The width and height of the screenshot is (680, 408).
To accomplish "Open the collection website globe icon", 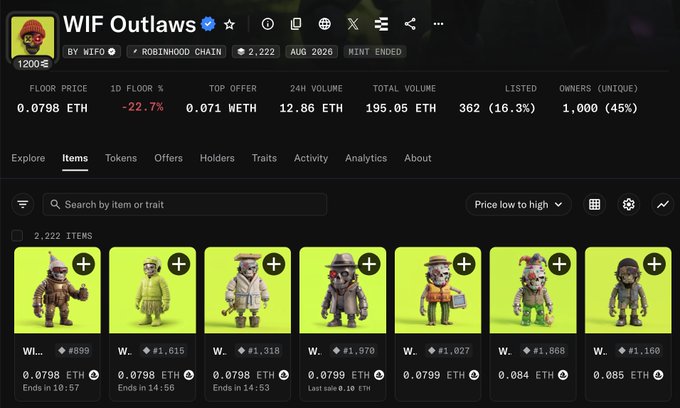I will tap(324, 24).
